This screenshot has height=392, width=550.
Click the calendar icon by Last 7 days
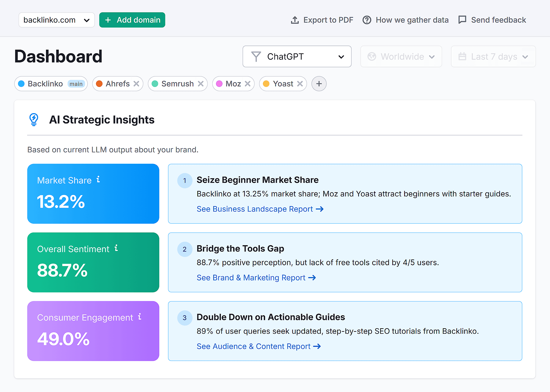(462, 56)
